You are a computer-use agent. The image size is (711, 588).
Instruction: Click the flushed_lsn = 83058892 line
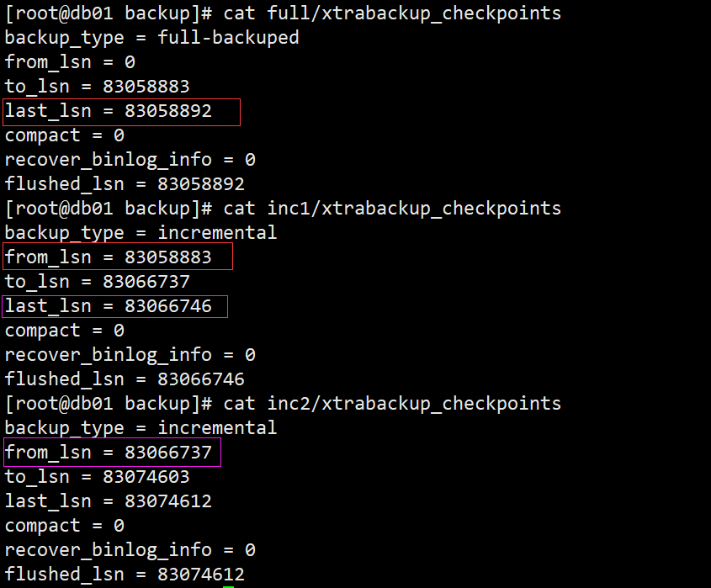125,184
